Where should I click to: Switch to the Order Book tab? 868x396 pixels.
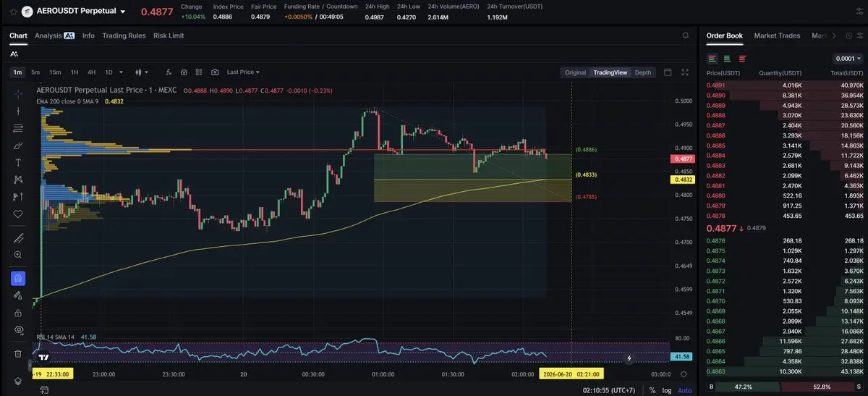tap(724, 35)
